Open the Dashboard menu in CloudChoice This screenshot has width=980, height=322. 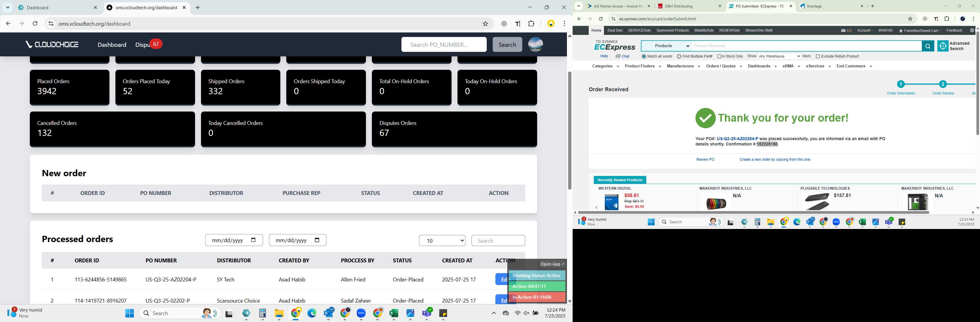tap(112, 45)
